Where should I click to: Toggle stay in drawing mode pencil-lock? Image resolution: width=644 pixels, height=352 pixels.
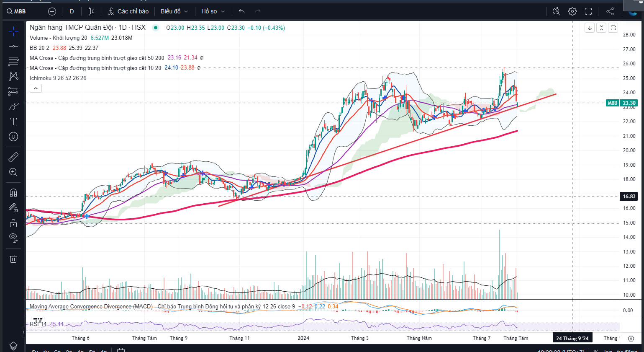13,207
